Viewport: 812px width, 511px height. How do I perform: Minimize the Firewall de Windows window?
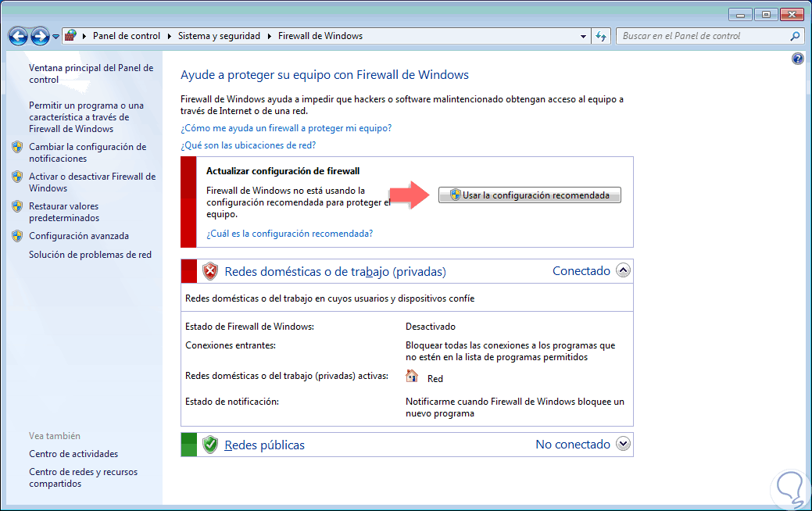point(741,15)
